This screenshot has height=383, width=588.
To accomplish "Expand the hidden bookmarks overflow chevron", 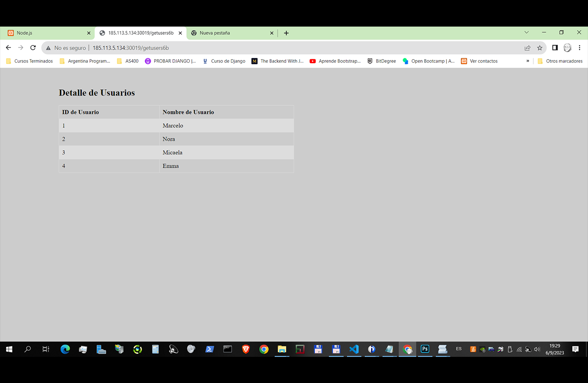I will 527,61.
